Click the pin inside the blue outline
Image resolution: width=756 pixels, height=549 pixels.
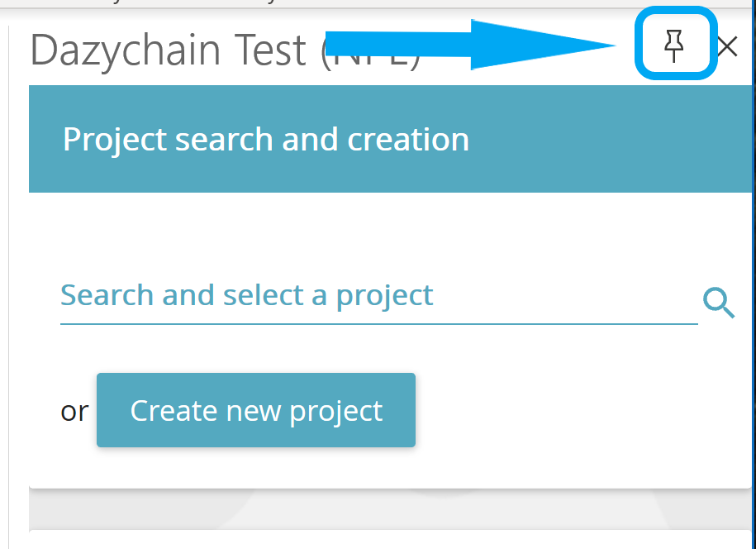click(x=675, y=45)
